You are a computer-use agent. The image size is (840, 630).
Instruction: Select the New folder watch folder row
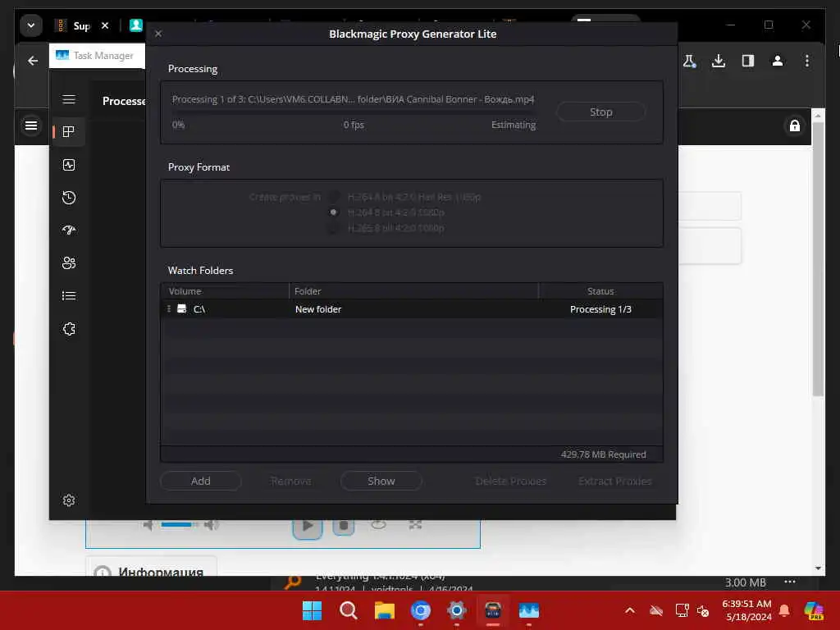(412, 309)
